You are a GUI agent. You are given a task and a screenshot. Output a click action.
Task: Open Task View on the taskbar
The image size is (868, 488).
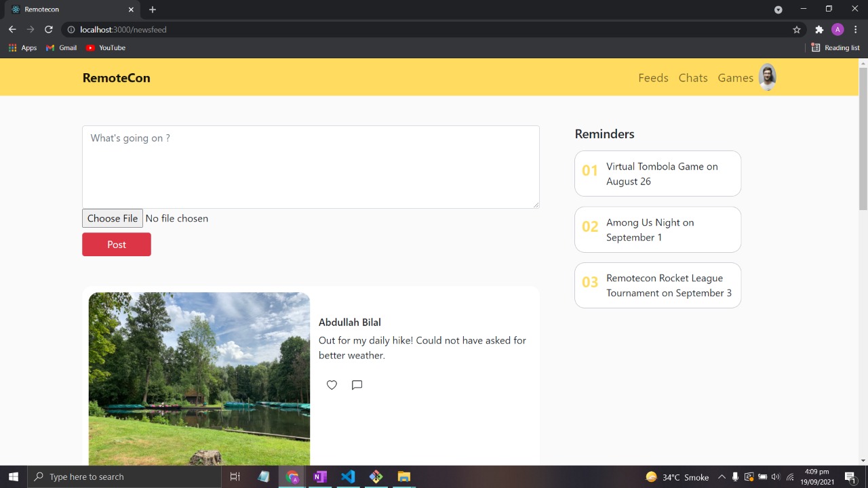pyautogui.click(x=235, y=476)
